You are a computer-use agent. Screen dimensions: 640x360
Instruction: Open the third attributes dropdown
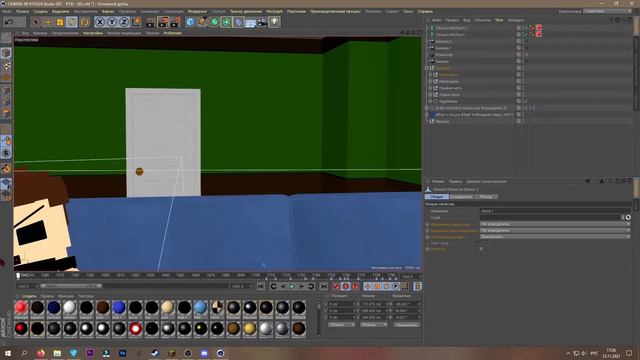click(555, 236)
